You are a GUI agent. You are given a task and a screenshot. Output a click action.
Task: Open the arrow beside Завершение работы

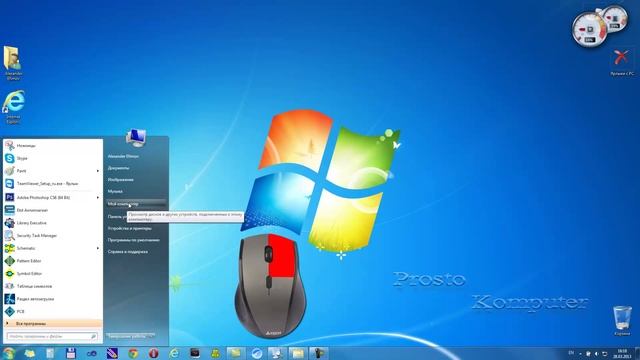pyautogui.click(x=152, y=336)
